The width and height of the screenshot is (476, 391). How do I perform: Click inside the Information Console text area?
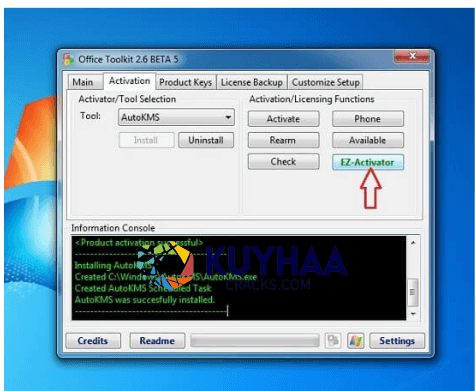(239, 278)
